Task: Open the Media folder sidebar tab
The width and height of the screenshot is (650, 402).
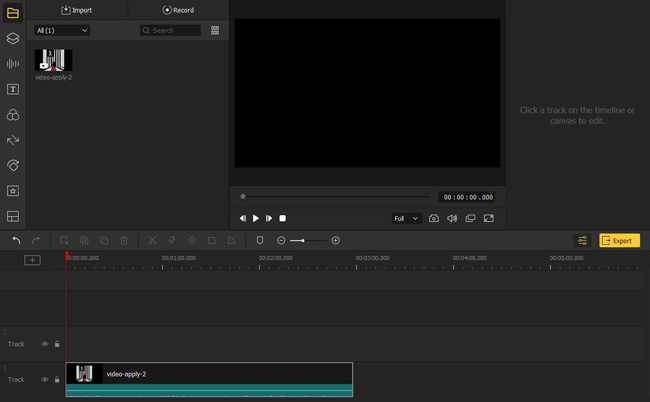Action: [x=13, y=13]
